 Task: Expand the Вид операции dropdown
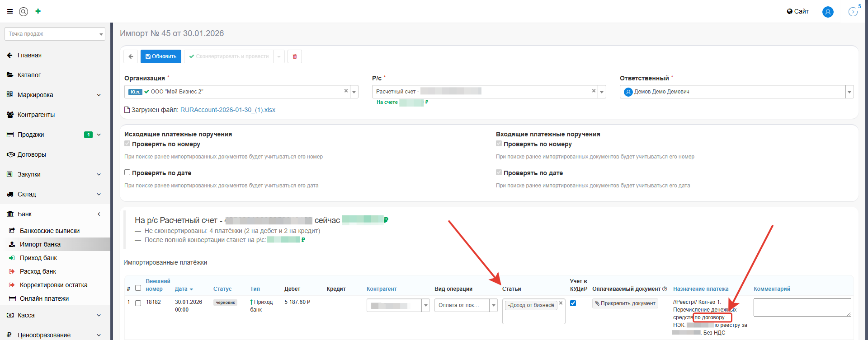(494, 306)
